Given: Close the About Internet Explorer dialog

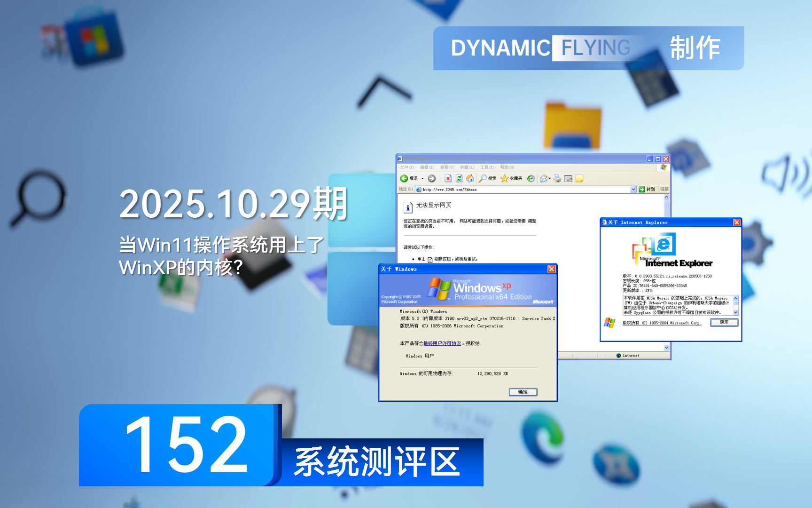Looking at the screenshot, I should point(737,222).
